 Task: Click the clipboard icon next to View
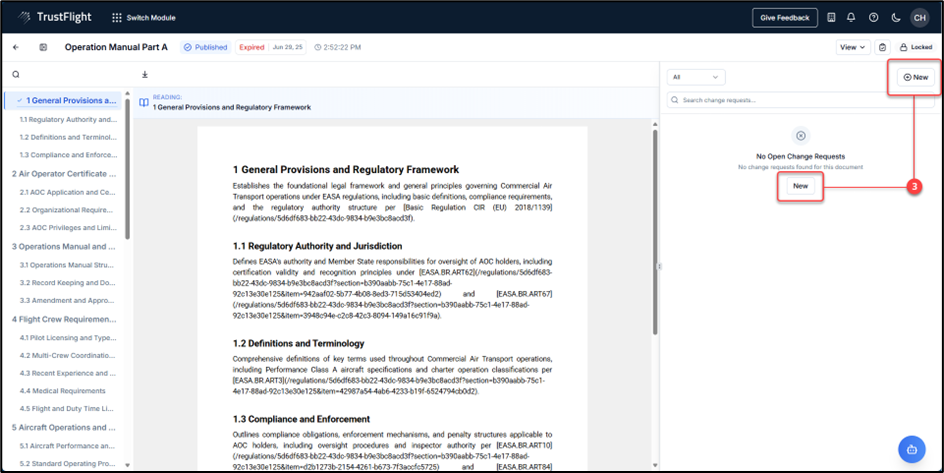pos(882,47)
